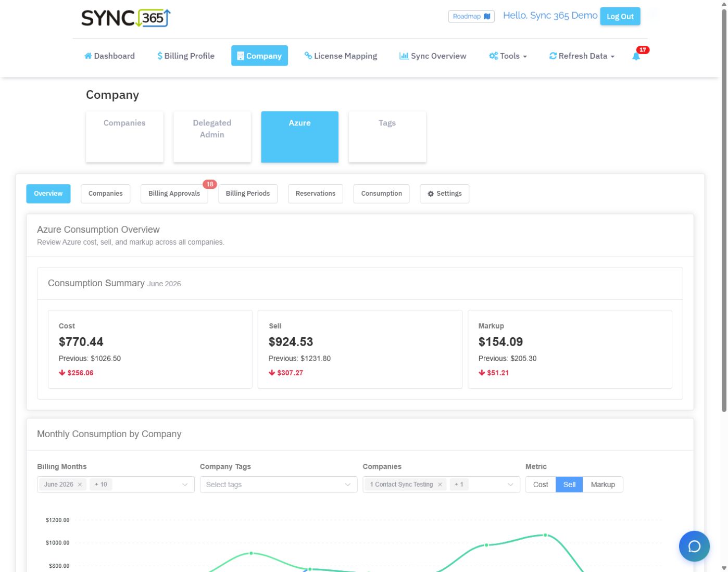Screen dimensions: 728x572
Task: Expand the Companies dropdown arrow
Action: pyautogui.click(x=510, y=485)
